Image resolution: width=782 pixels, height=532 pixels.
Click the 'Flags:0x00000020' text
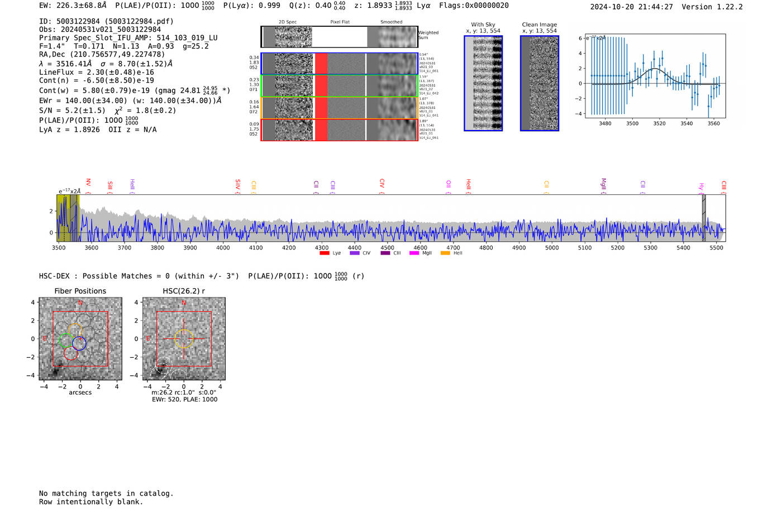click(x=474, y=6)
